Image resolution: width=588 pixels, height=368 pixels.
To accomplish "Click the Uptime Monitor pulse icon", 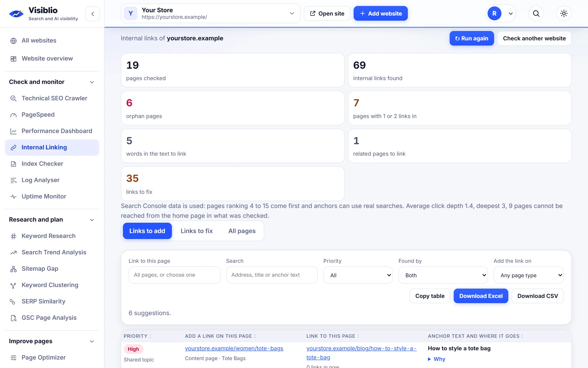I will [13, 197].
